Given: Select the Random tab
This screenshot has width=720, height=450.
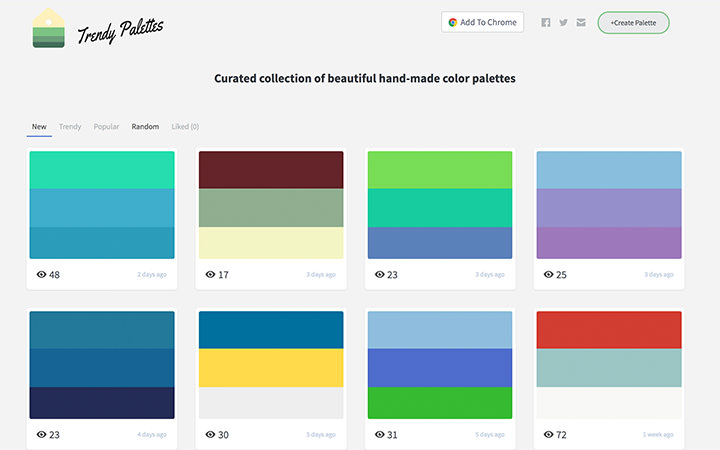Looking at the screenshot, I should [145, 127].
